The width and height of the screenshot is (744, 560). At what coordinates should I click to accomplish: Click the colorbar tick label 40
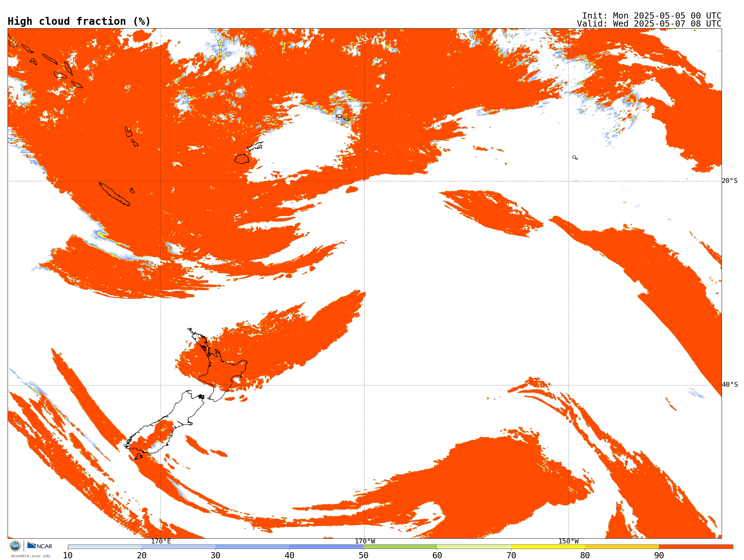point(290,556)
